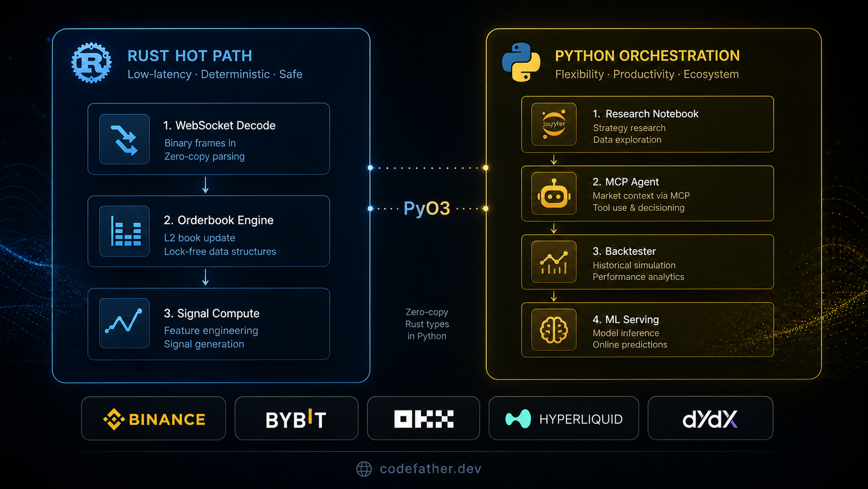Click the 'Zero-copy Rust types in Python' caption

427,324
